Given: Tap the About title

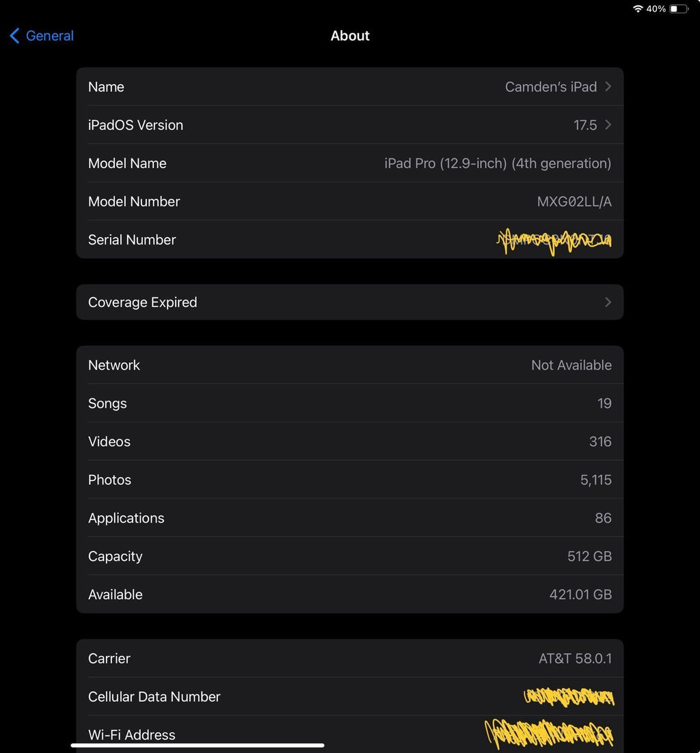Looking at the screenshot, I should (x=350, y=36).
